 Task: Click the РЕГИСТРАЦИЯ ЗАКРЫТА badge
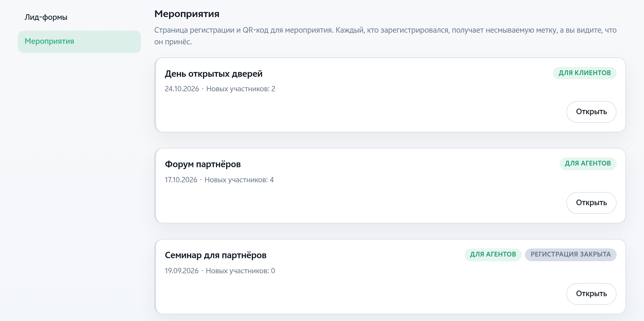[x=570, y=254]
